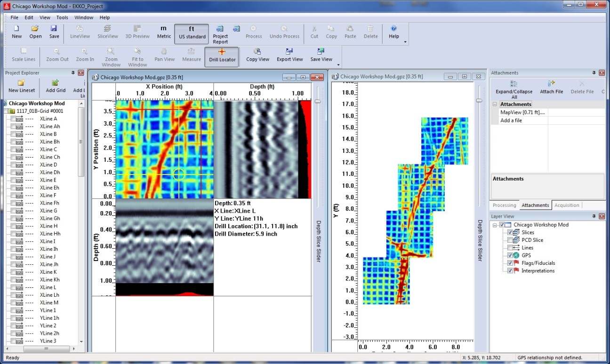Viewport: 610px width, 364px height.
Task: Select XLine L in the Project Explorer
Action: (49, 287)
